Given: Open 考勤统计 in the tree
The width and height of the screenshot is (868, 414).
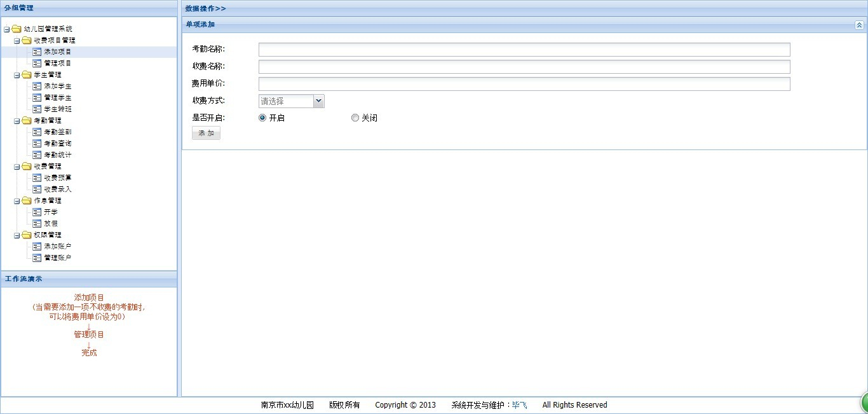Looking at the screenshot, I should 57,155.
